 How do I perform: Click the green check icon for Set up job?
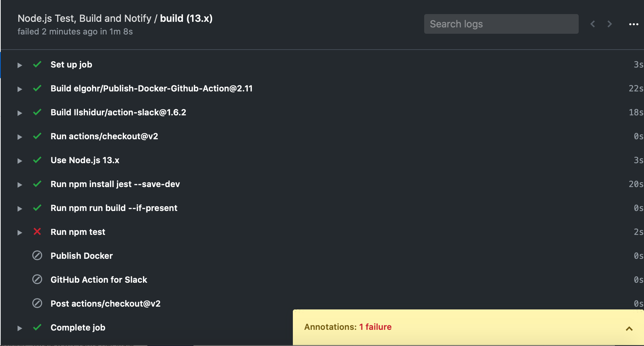37,65
